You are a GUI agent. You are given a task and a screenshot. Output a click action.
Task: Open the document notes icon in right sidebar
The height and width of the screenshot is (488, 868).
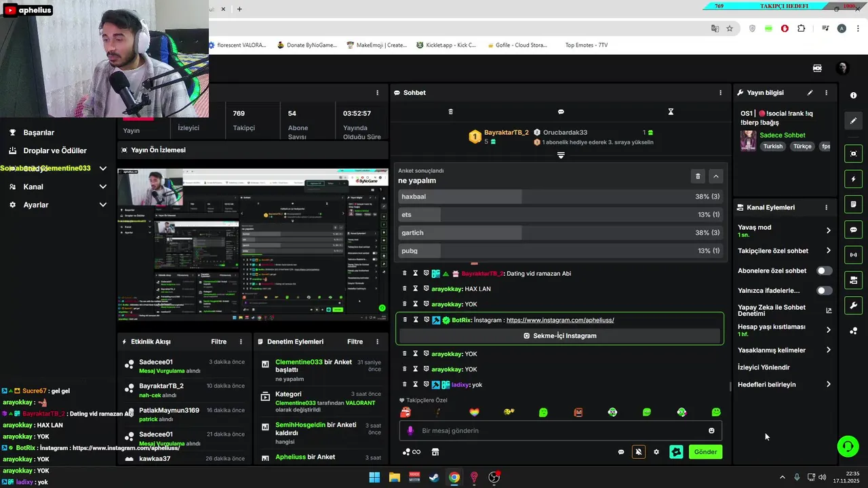pyautogui.click(x=853, y=204)
